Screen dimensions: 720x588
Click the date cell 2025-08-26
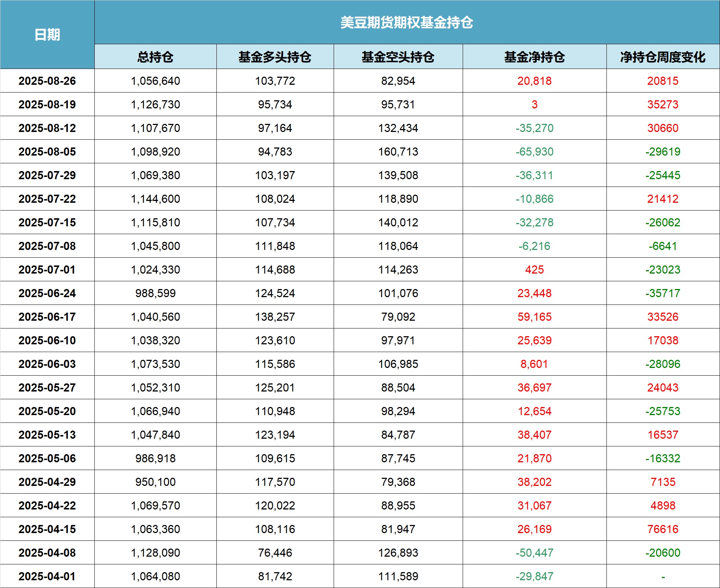(47, 81)
